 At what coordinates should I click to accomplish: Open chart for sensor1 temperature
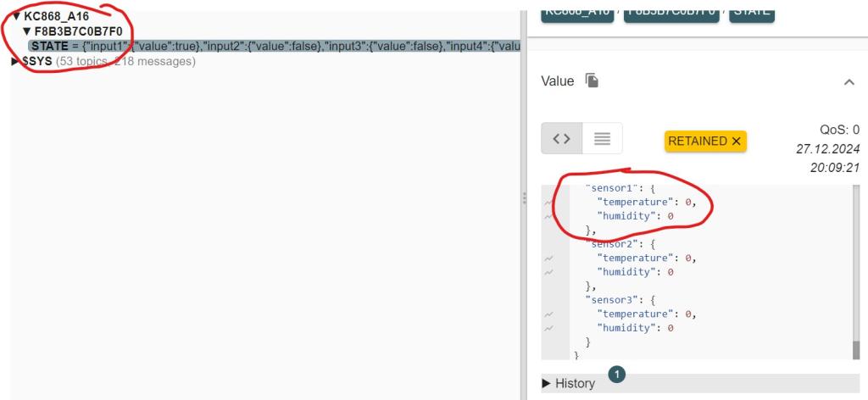(549, 203)
